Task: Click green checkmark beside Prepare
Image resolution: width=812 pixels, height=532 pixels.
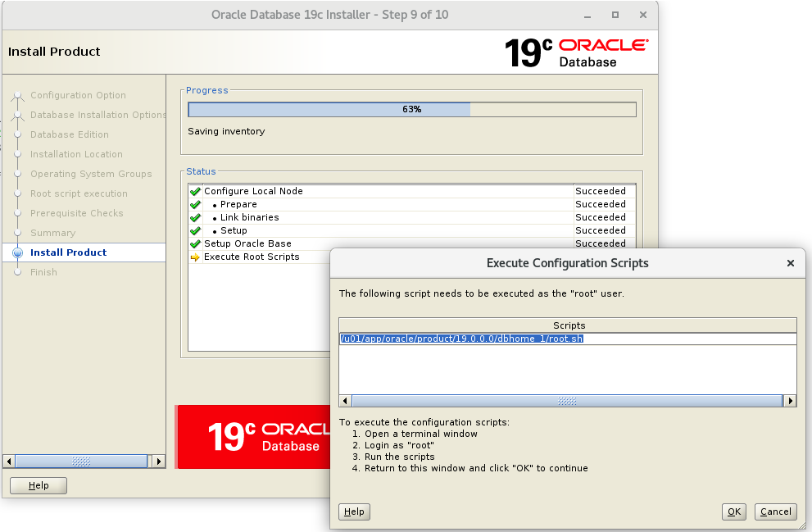Action: coord(195,205)
